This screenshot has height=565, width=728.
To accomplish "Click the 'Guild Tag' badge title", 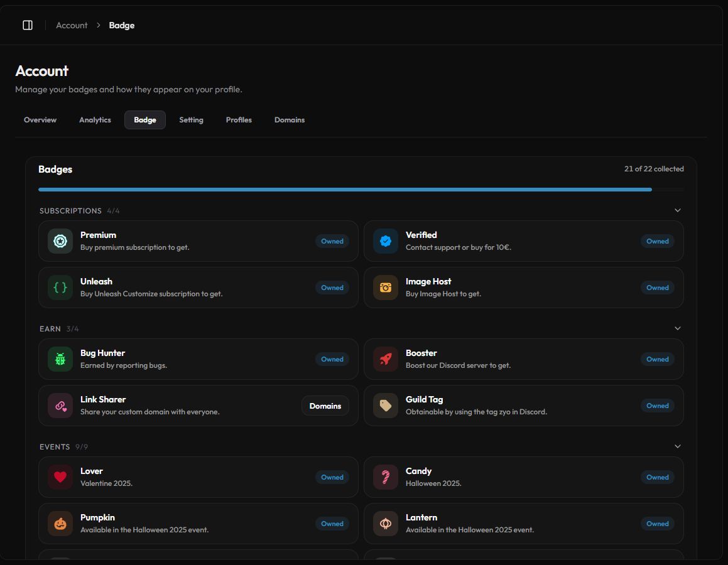I will tap(425, 399).
